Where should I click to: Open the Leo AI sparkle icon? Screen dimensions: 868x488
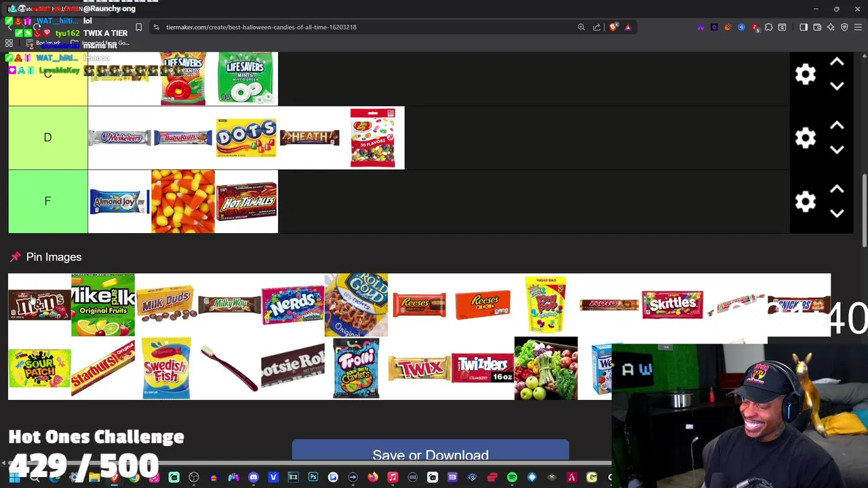tap(831, 27)
